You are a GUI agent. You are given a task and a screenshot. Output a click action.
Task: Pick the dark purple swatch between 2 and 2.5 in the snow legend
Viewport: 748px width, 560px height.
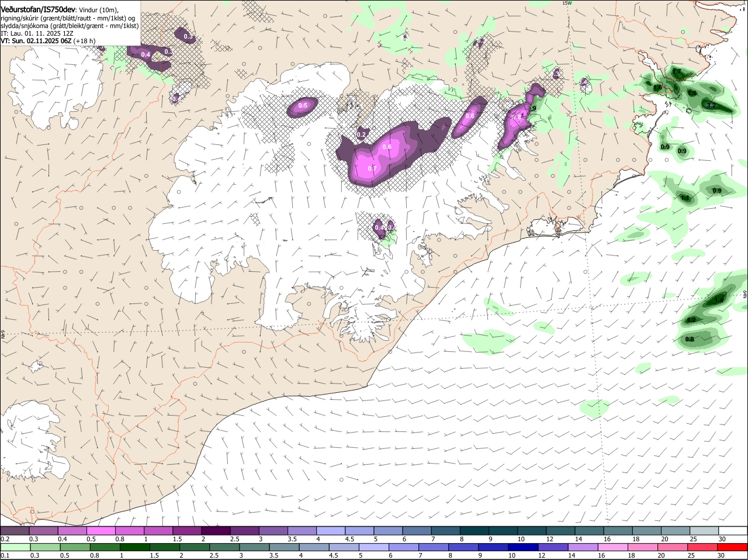point(216,531)
